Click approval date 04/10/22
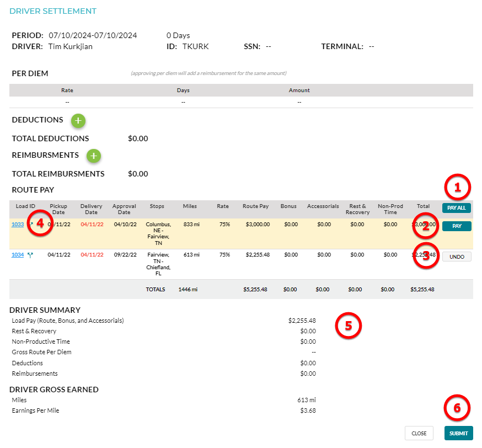The image size is (482, 448). [x=125, y=225]
